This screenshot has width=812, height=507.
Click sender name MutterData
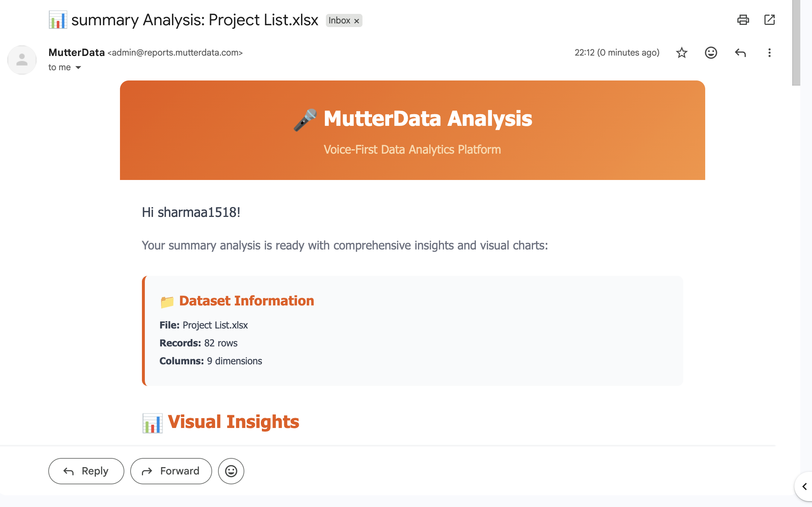pos(76,53)
